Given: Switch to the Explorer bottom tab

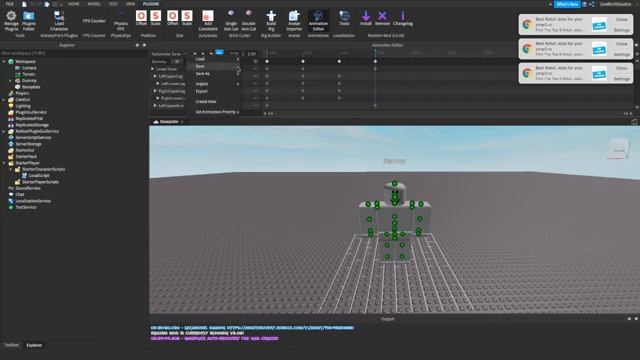Looking at the screenshot, I should [34, 345].
